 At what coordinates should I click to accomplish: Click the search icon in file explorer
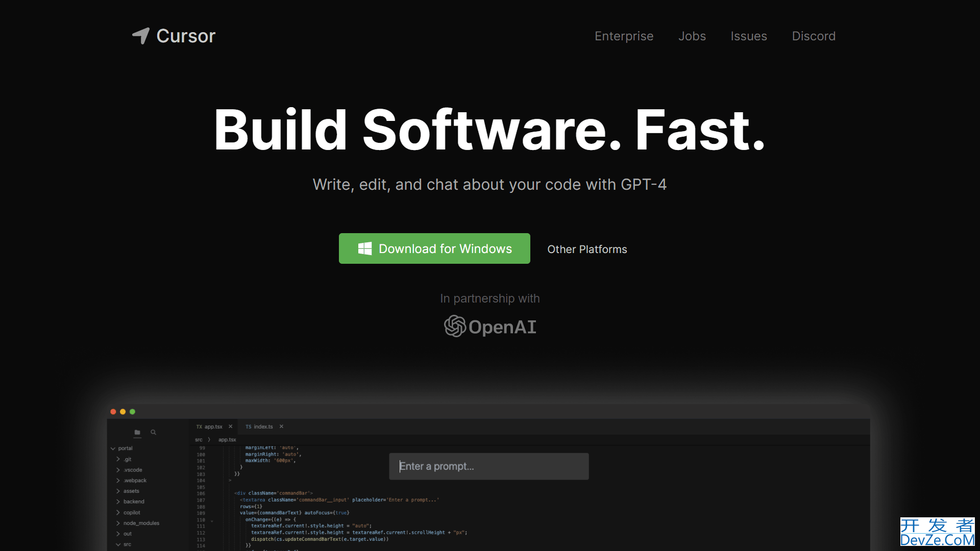(x=154, y=432)
